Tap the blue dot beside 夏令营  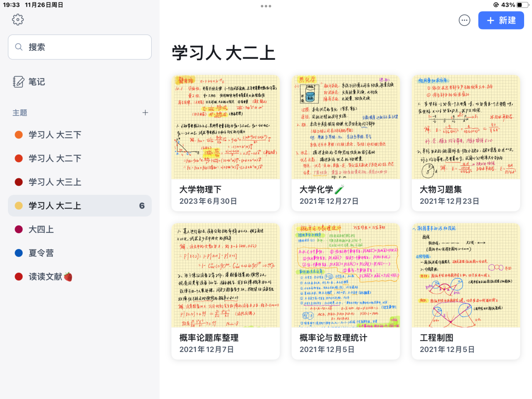pos(19,253)
